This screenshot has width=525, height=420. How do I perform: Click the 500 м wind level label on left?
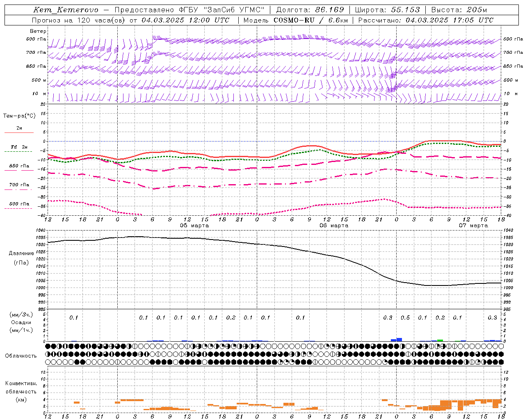39,80
